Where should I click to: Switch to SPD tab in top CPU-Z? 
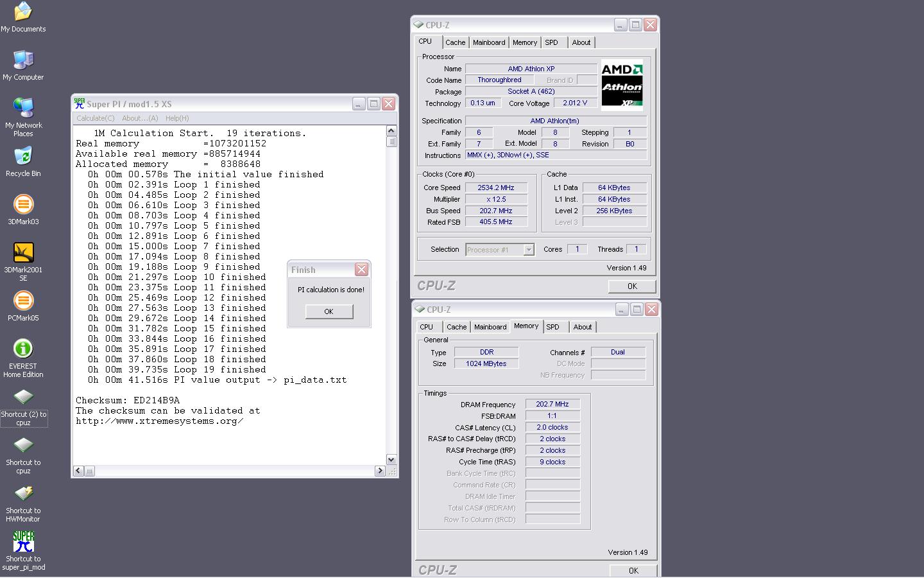point(552,42)
